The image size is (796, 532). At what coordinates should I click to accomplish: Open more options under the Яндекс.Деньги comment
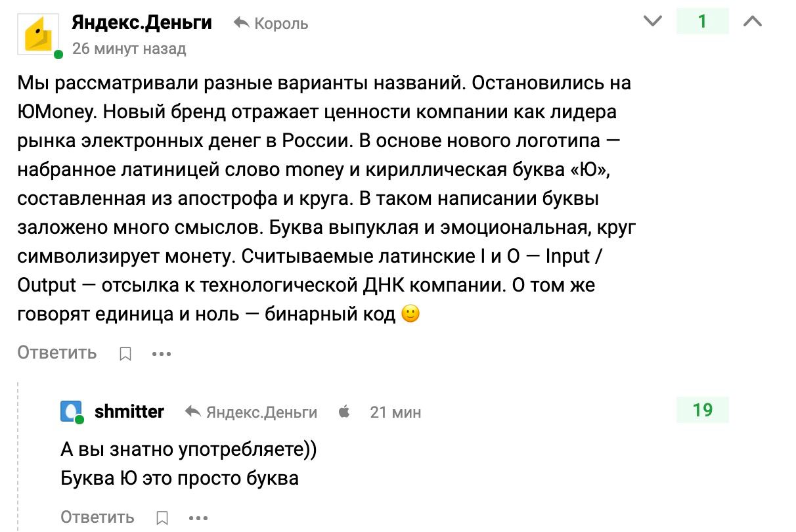[x=162, y=354]
